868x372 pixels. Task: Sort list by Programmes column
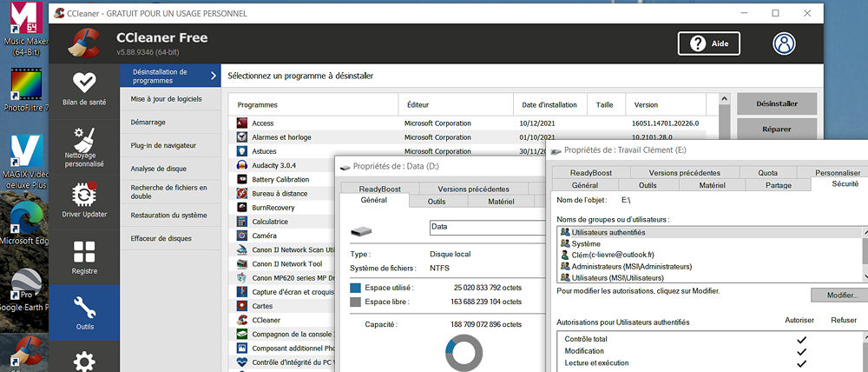pos(314,105)
